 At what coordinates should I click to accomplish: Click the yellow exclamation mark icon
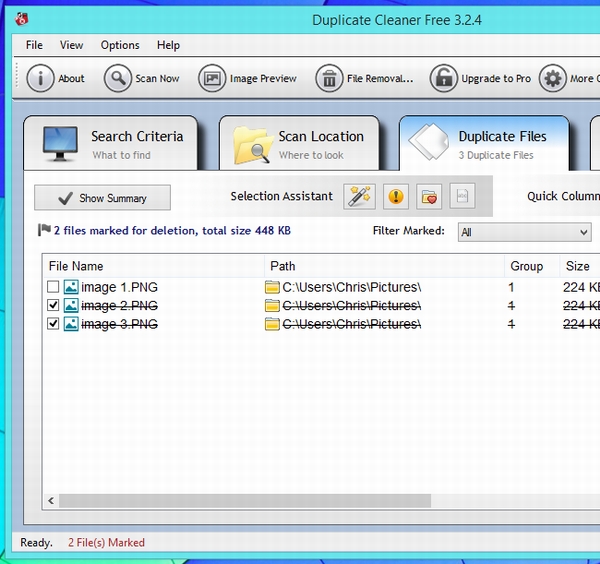tap(396, 196)
